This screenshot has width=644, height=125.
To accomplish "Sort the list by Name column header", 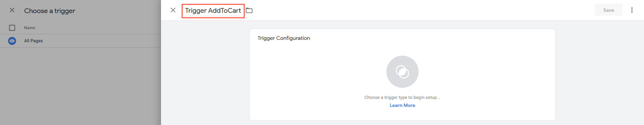I will [x=30, y=28].
